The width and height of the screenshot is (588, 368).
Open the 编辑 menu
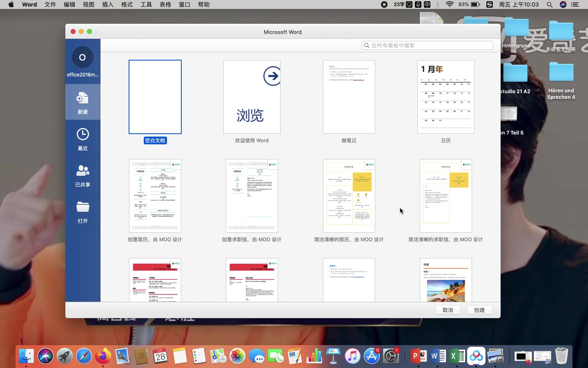(69, 4)
